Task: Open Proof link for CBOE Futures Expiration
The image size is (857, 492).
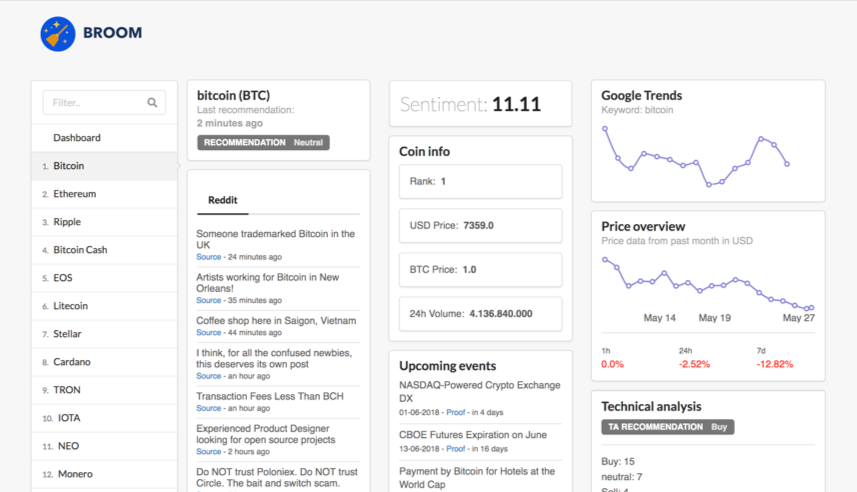Action: click(456, 449)
